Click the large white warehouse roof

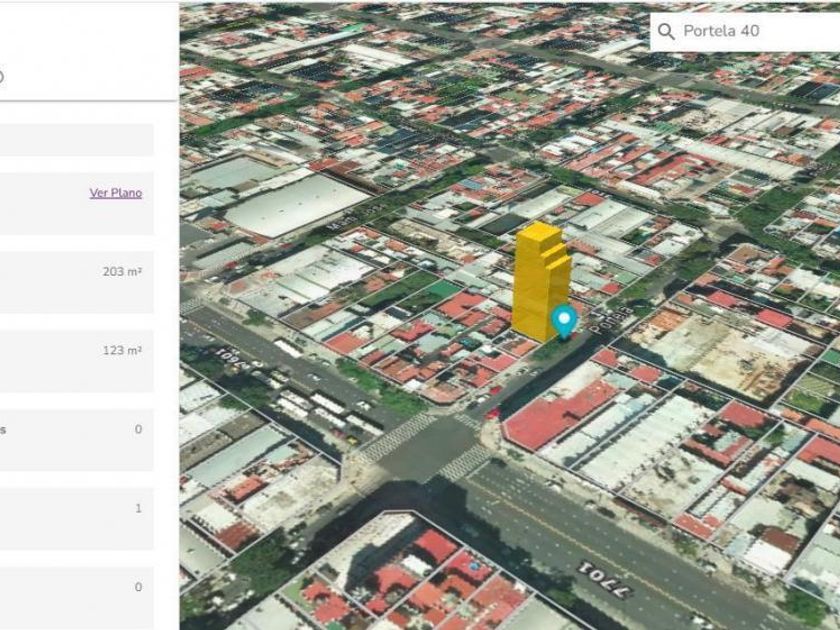[297, 203]
